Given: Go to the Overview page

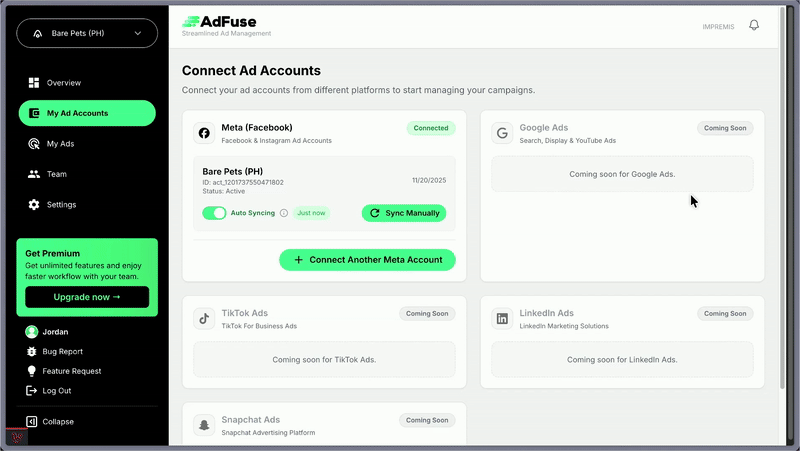Looking at the screenshot, I should [x=63, y=83].
